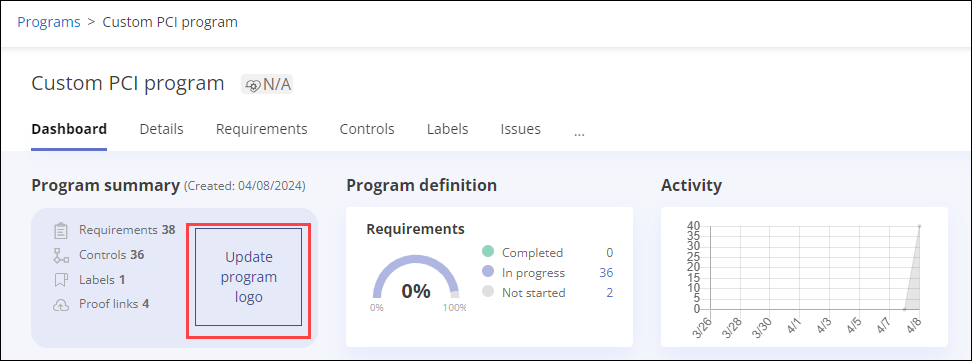Screen dimensions: 972x361
Task: Open the Labels tab
Action: [x=448, y=129]
